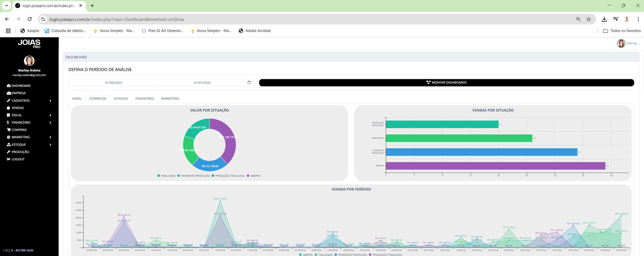644x256 pixels.
Task: Click the purple ABERTA donut segment
Action: [228, 139]
